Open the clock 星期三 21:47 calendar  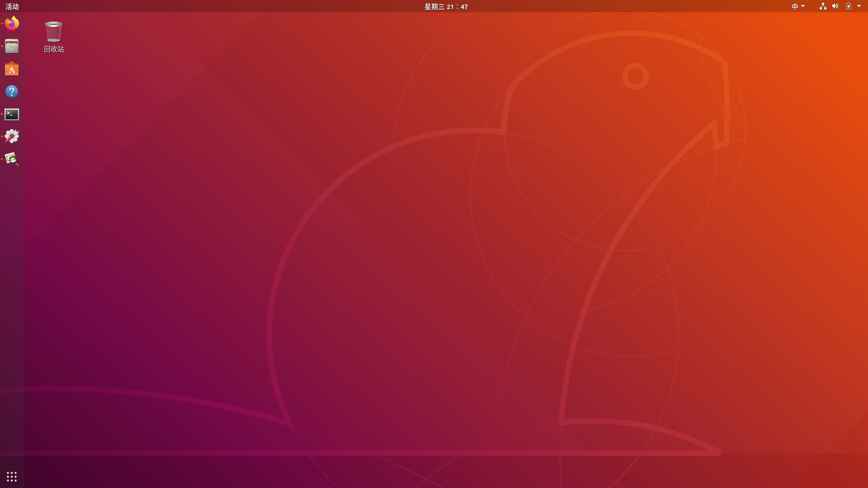(446, 6)
